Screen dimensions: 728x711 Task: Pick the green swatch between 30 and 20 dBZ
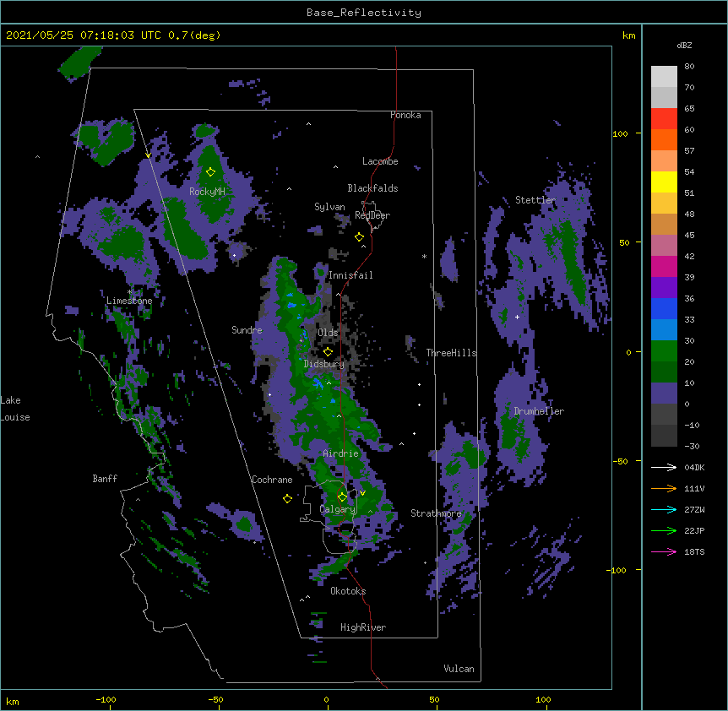tap(664, 351)
